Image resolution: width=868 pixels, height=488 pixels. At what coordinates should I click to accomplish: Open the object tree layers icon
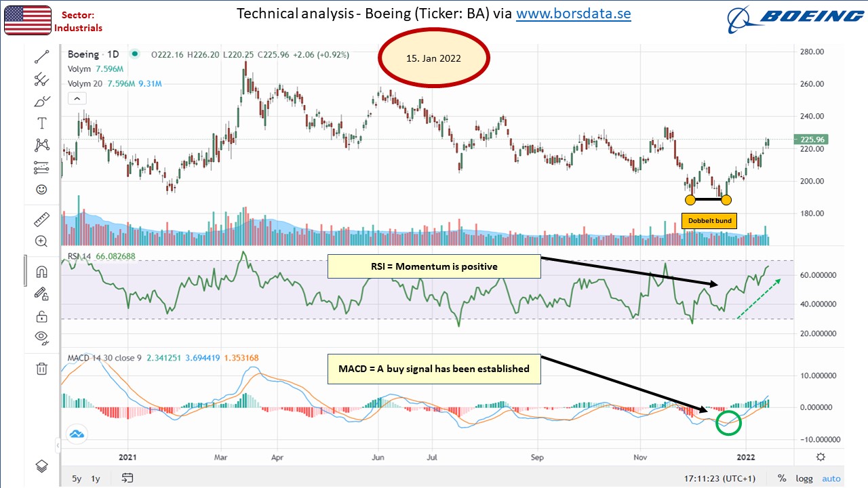coord(41,466)
